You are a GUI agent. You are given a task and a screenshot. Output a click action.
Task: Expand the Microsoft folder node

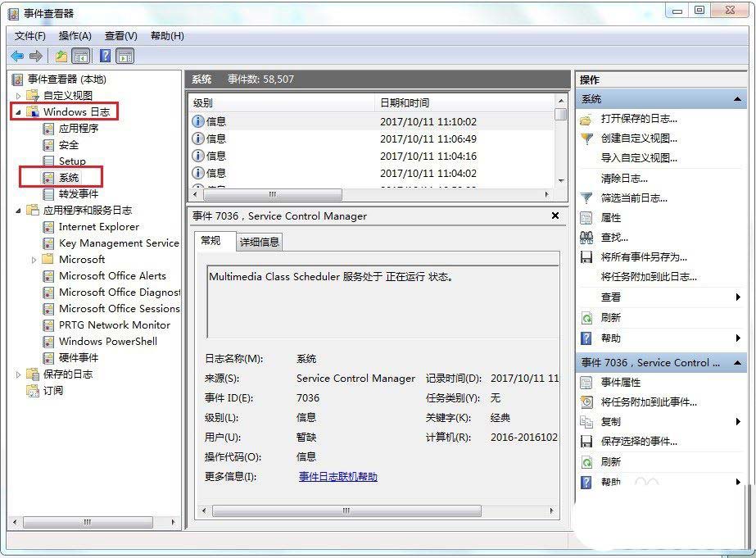click(34, 260)
